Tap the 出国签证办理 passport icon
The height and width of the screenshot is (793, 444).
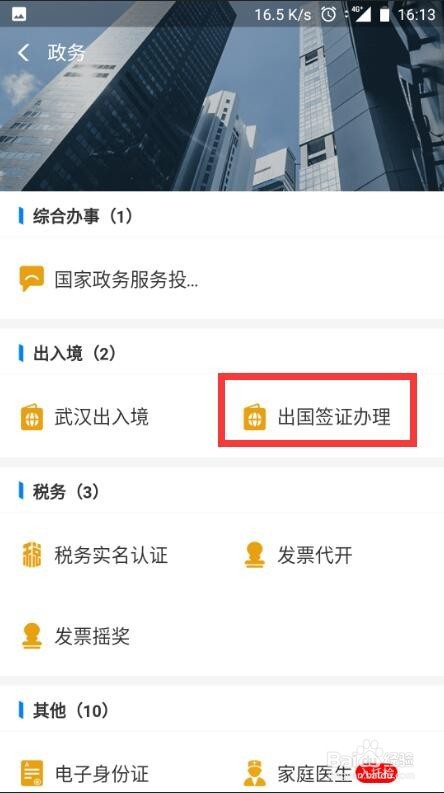[254, 417]
